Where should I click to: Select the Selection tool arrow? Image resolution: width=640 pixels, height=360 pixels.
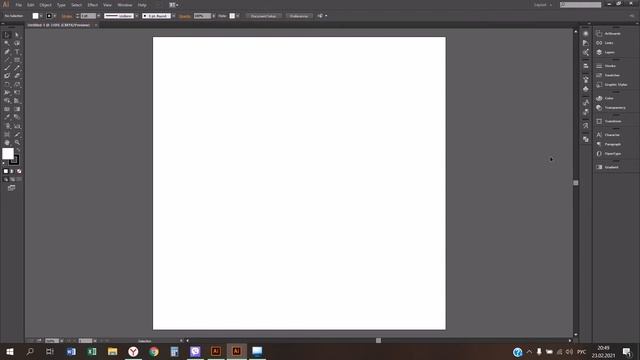(7, 35)
